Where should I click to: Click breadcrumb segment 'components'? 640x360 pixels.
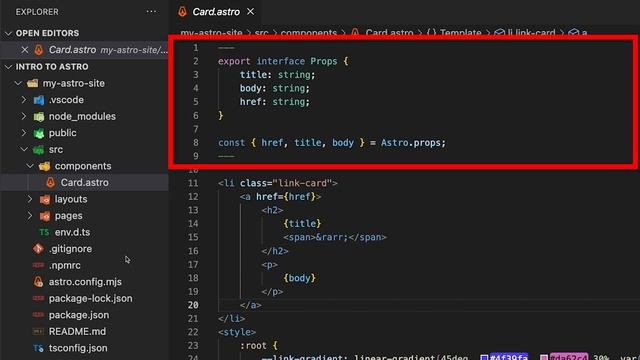coord(309,33)
